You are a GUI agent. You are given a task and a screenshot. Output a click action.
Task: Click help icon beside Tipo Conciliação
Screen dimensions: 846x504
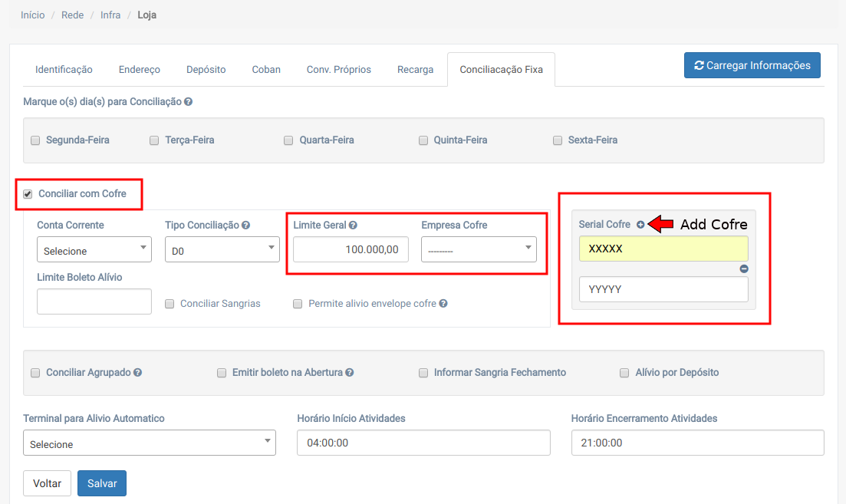(246, 226)
